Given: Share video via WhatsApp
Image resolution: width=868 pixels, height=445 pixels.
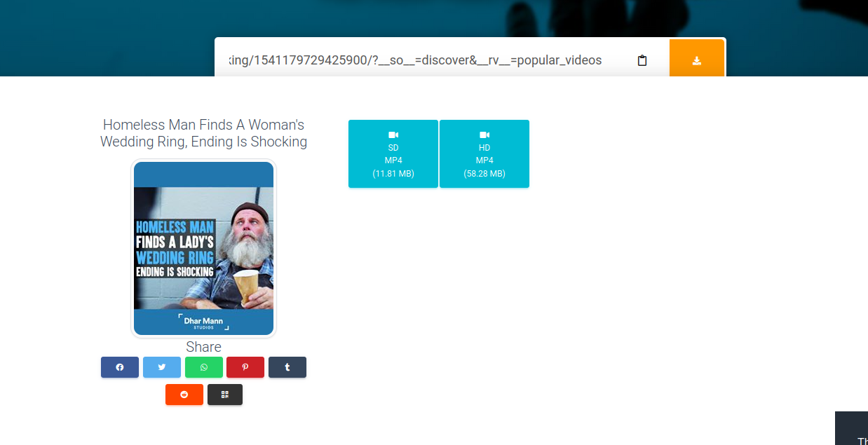Looking at the screenshot, I should click(204, 367).
